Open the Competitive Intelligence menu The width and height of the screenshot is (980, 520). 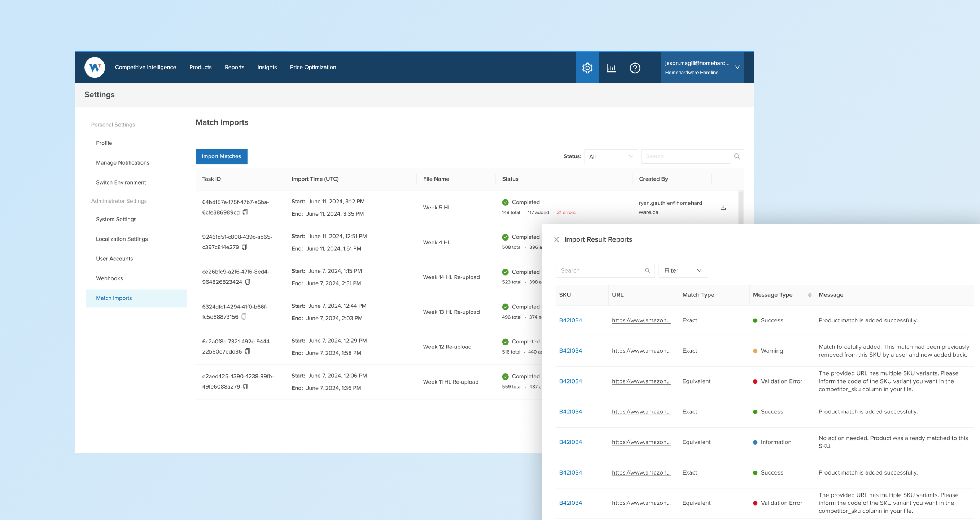[x=145, y=68]
